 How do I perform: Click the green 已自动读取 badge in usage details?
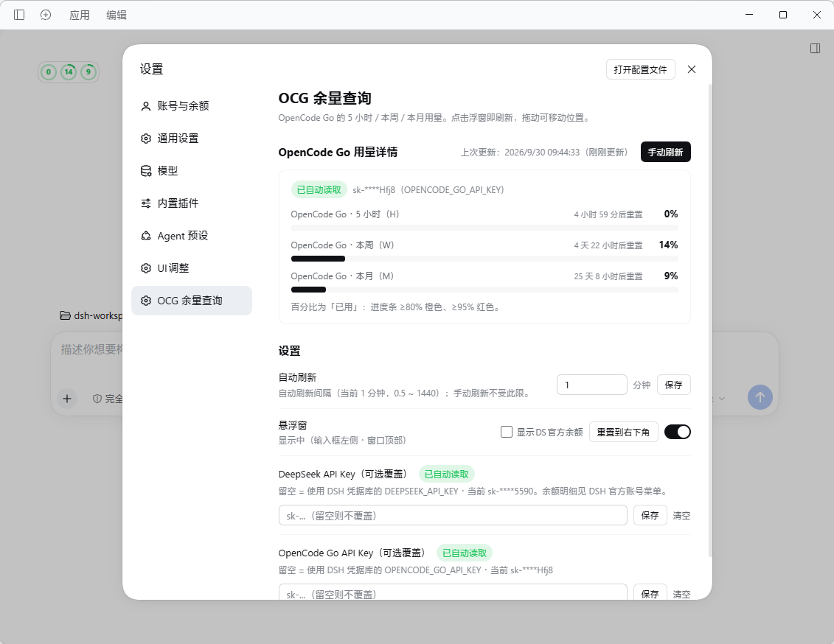coord(319,189)
